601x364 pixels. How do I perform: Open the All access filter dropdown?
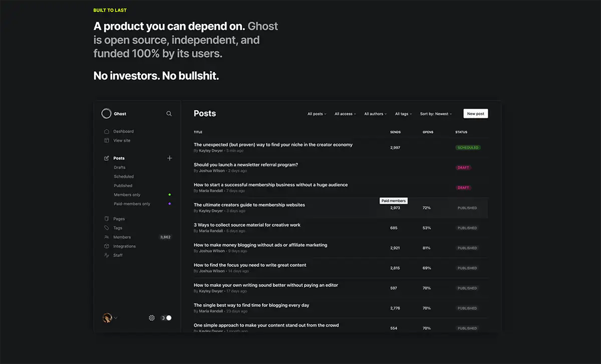click(x=345, y=114)
